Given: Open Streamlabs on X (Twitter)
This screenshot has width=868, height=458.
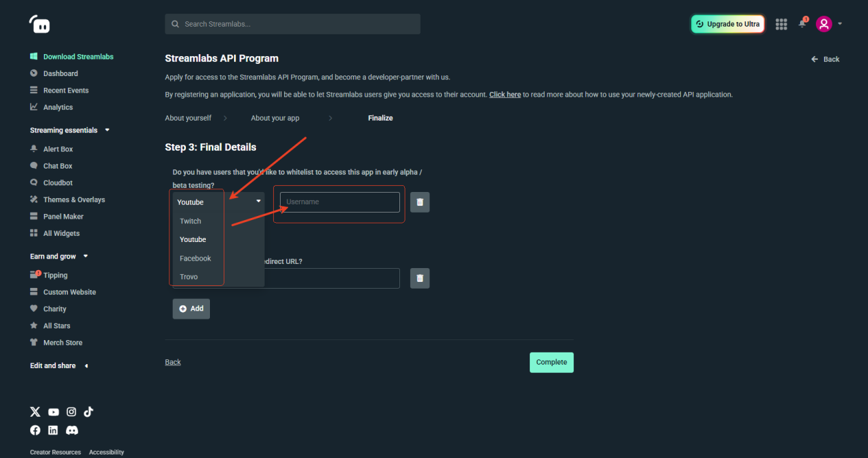Looking at the screenshot, I should point(35,412).
